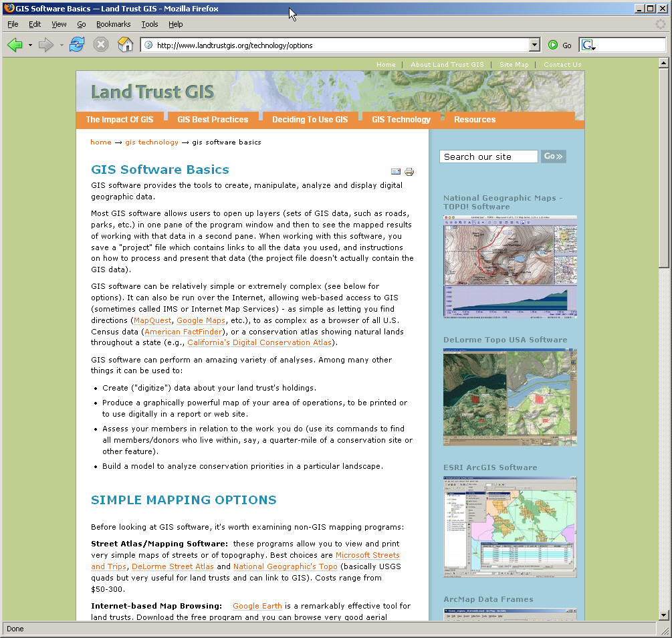
Task: Click the Stop loading icon
Action: (x=101, y=45)
